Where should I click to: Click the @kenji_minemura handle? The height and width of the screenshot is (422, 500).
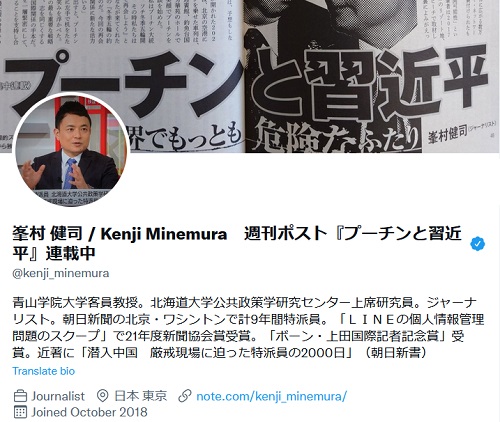pyautogui.click(x=61, y=273)
